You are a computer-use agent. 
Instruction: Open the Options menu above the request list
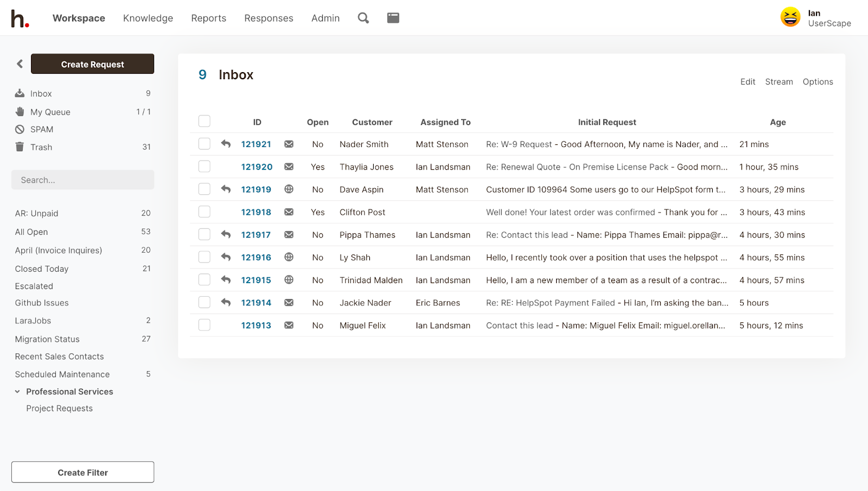coord(818,81)
